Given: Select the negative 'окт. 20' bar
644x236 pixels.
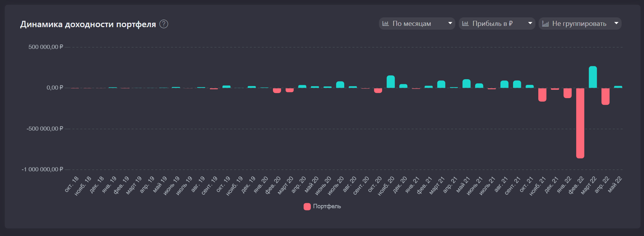Looking at the screenshot, I should click(x=378, y=91).
